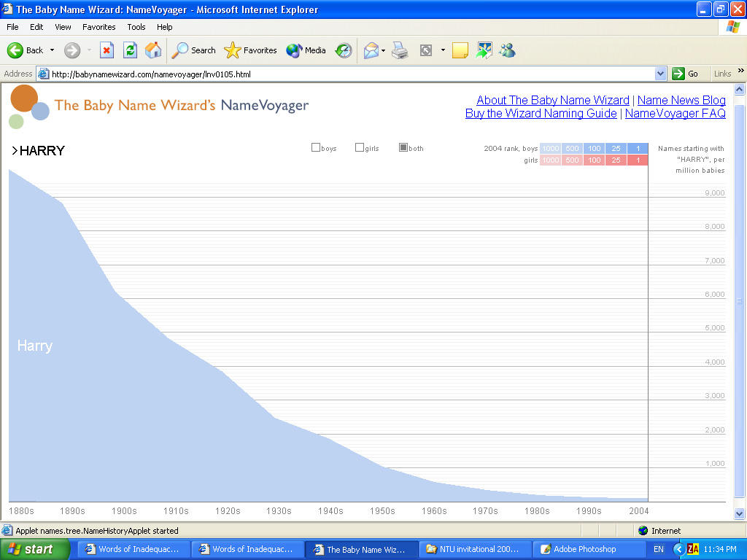Select the girls rank 500 color swatch
This screenshot has width=747, height=560.
click(572, 160)
